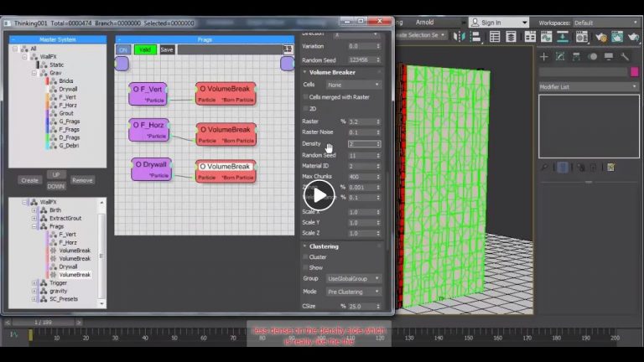Image resolution: width=644 pixels, height=362 pixels.
Task: Select SC_Presets in the lower tree
Action: [64, 299]
